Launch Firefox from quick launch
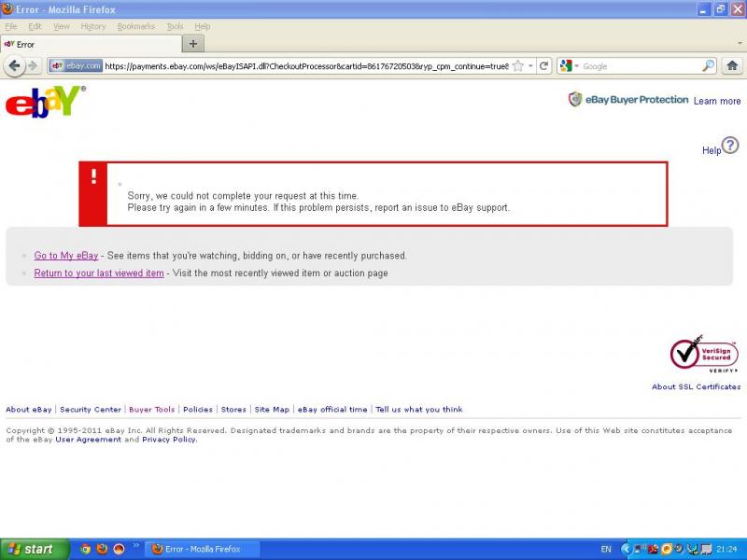747x560 pixels. tap(102, 549)
